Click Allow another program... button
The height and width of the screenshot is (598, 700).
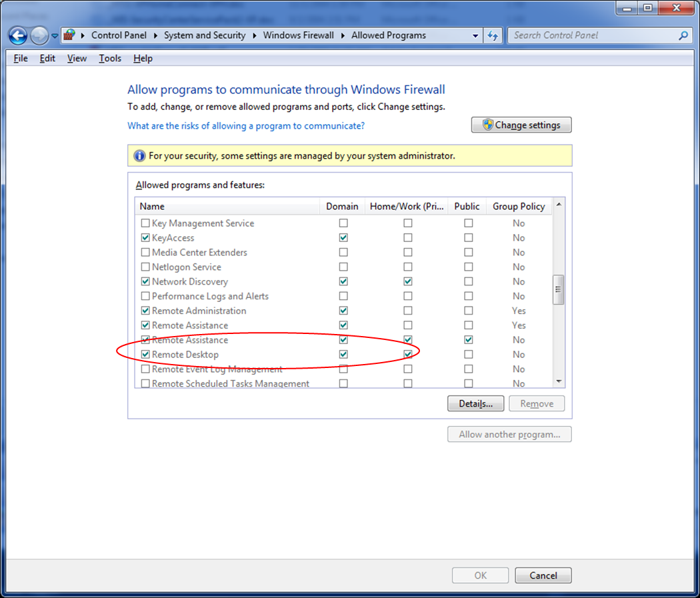(509, 434)
